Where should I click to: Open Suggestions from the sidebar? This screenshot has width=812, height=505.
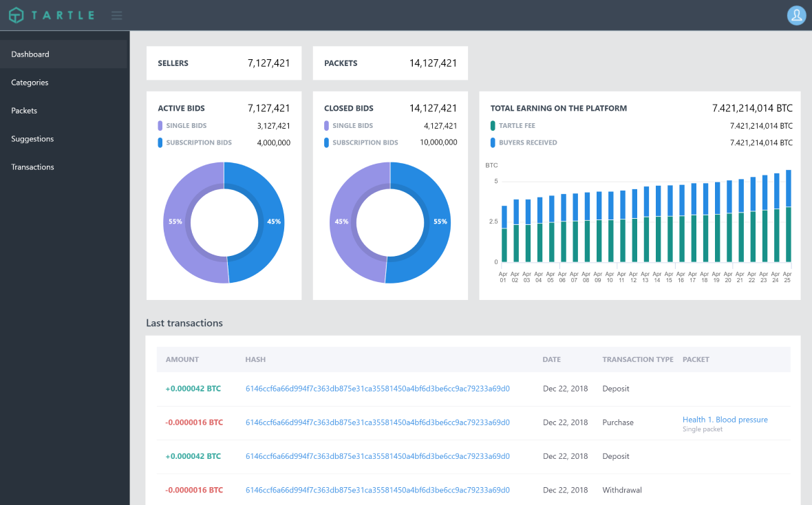tap(32, 138)
